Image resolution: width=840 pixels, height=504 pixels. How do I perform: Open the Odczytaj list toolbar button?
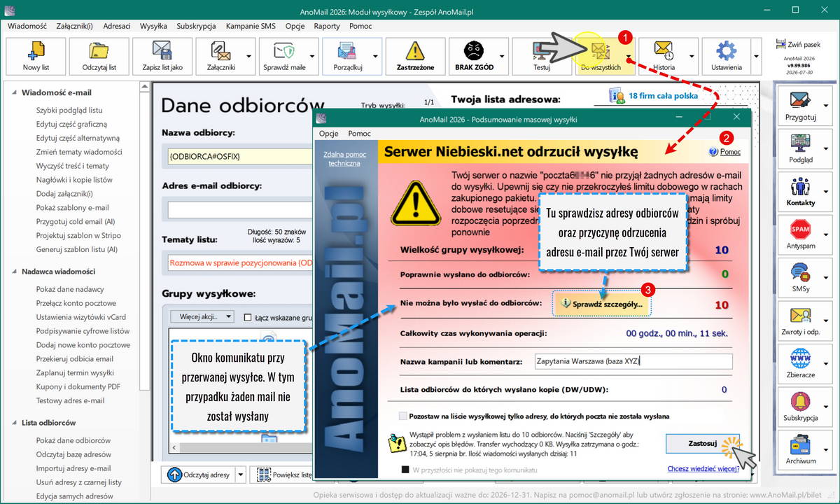(99, 56)
